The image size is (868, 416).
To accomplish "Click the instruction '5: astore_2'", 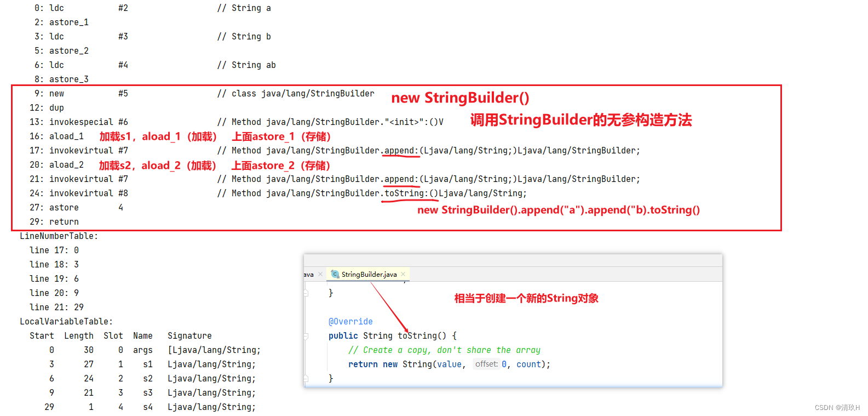I will point(61,51).
